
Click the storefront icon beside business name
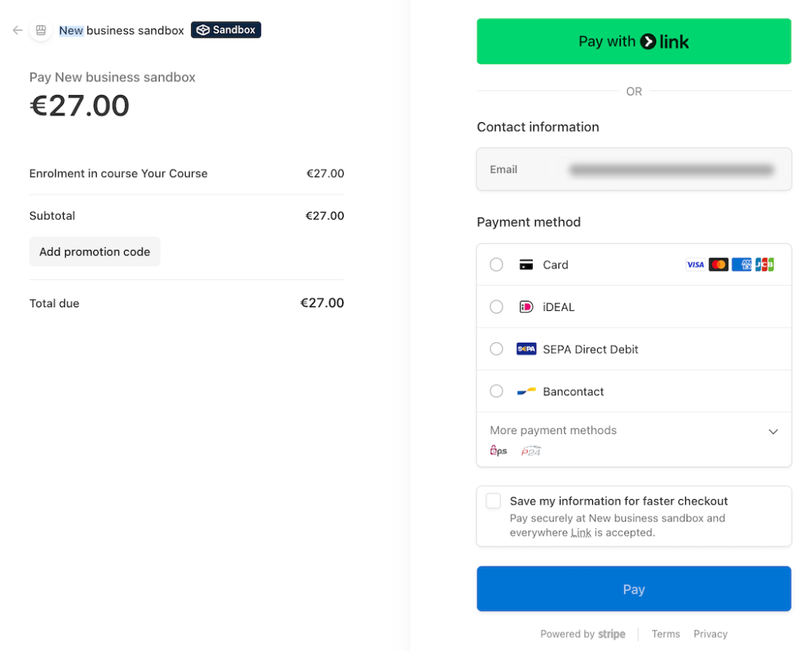(x=41, y=30)
